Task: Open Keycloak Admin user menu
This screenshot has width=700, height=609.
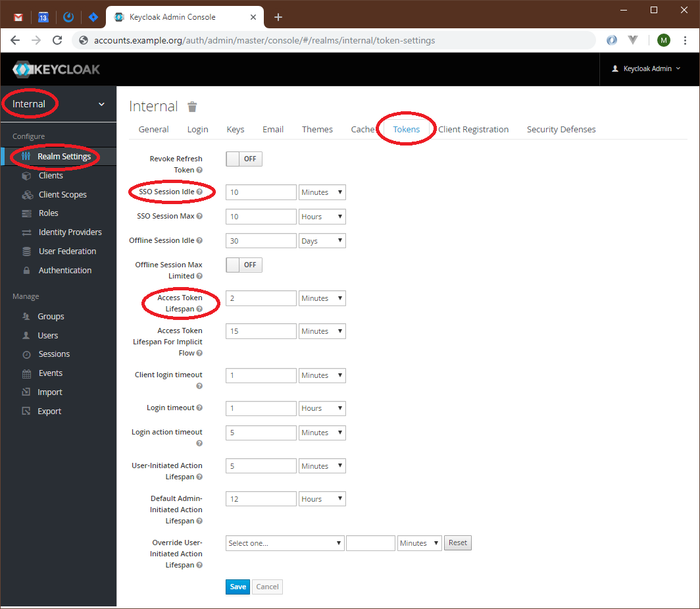Action: (646, 68)
